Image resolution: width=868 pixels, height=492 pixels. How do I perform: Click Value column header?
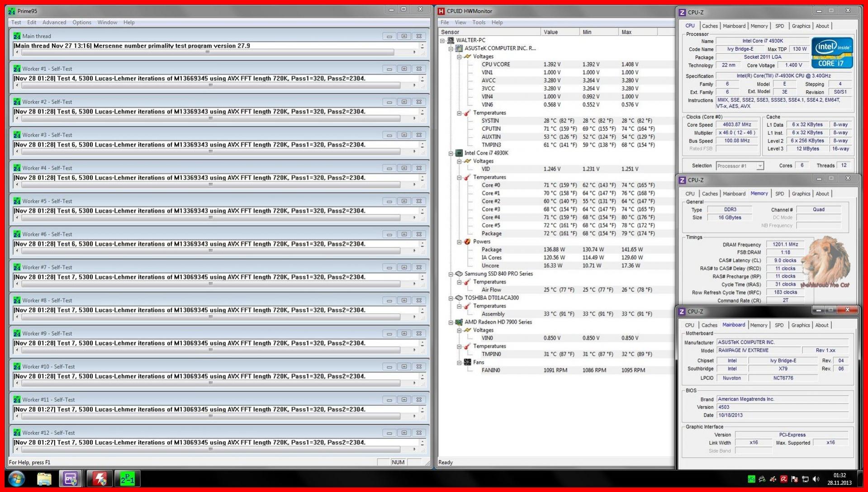(560, 32)
